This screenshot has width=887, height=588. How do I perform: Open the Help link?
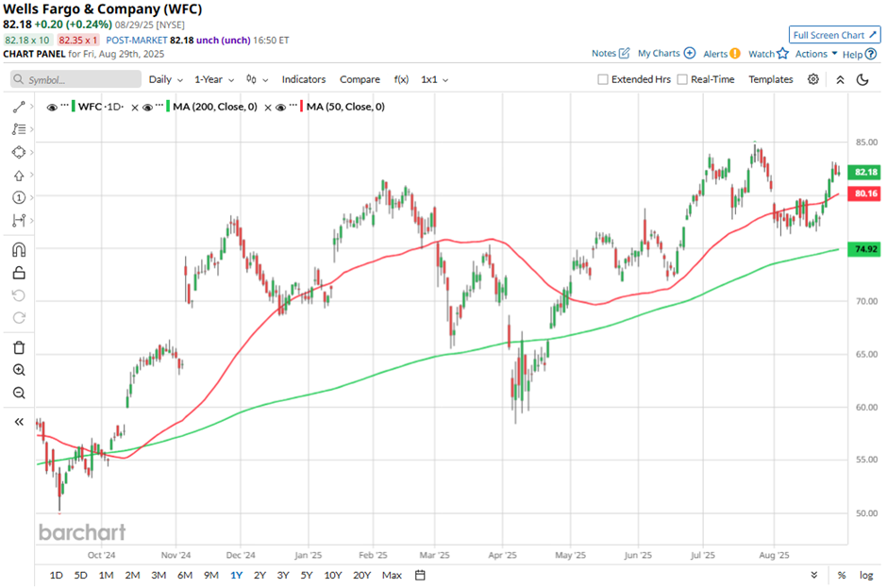[x=860, y=55]
